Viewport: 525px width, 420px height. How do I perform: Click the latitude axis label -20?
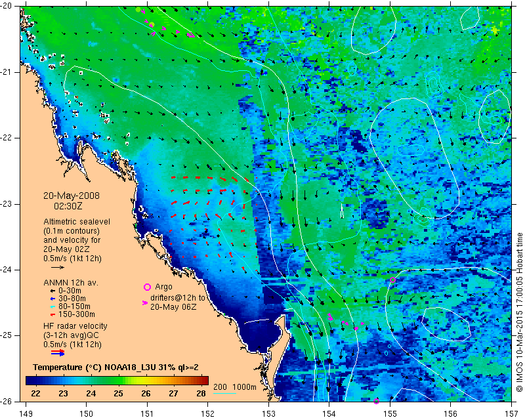pos(7,6)
